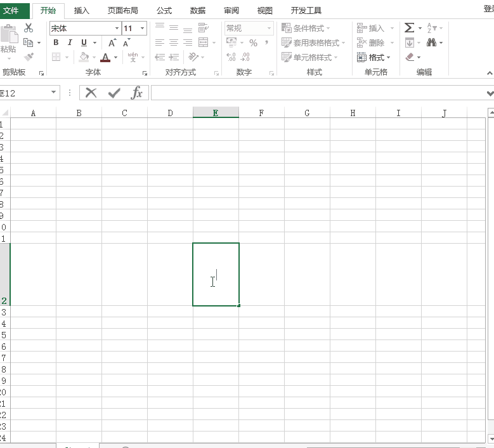The width and height of the screenshot is (494, 448).
Task: Click the 格式 button in the cells group
Action: click(x=374, y=57)
